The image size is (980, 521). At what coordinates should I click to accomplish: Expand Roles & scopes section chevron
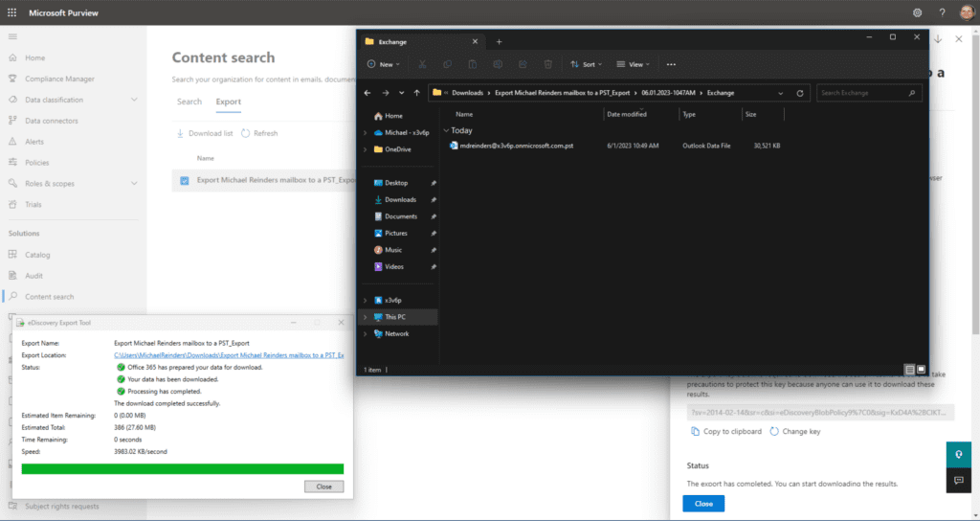click(134, 183)
